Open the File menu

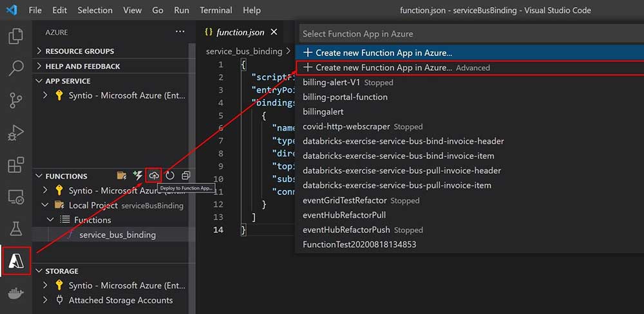(35, 10)
